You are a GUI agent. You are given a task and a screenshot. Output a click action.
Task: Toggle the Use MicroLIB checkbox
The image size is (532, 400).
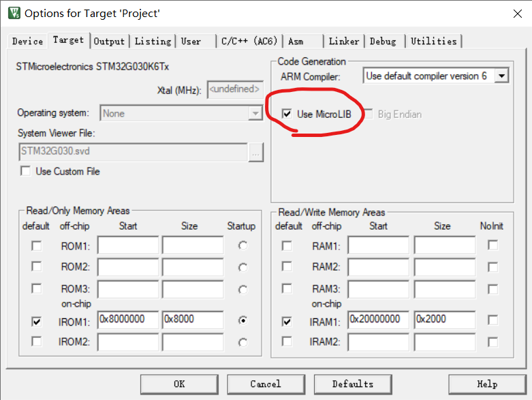click(287, 114)
